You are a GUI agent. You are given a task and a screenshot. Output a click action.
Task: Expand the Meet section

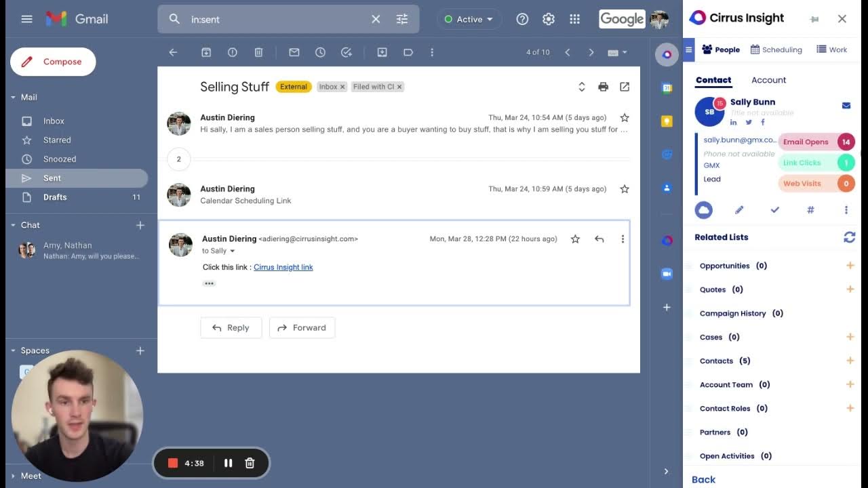coord(13,476)
